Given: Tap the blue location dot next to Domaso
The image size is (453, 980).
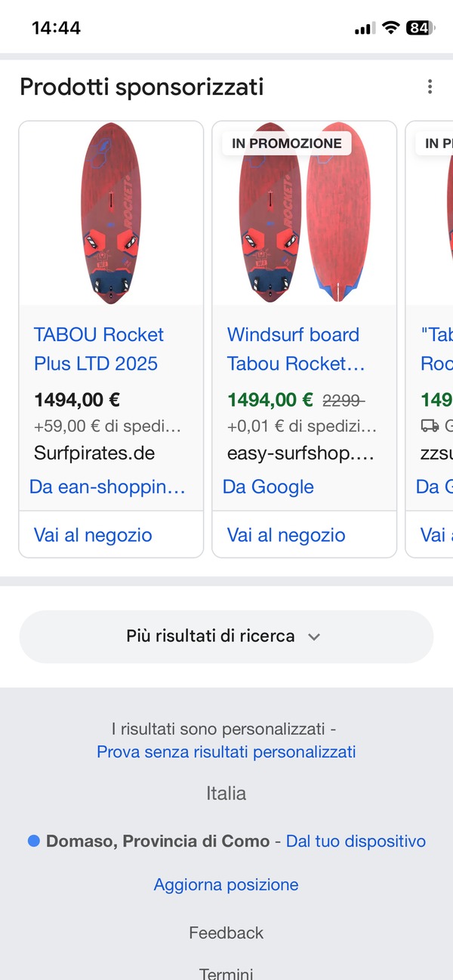Looking at the screenshot, I should point(32,840).
